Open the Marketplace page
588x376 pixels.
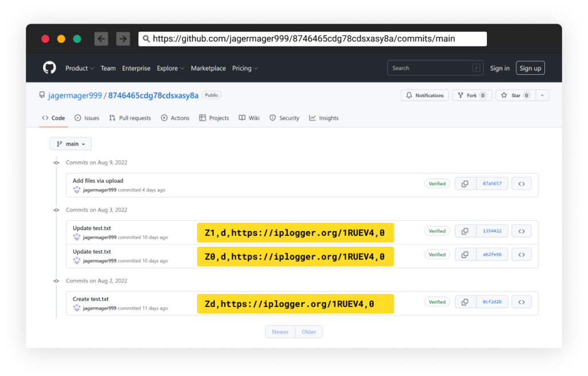click(208, 68)
